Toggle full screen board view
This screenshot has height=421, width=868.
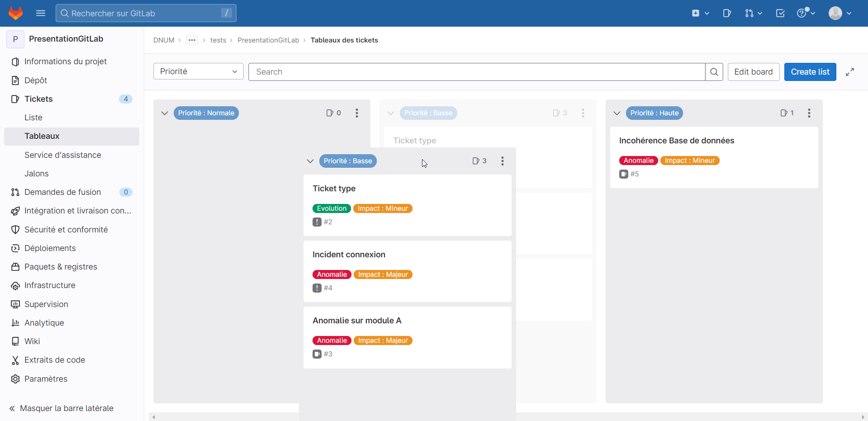point(850,72)
